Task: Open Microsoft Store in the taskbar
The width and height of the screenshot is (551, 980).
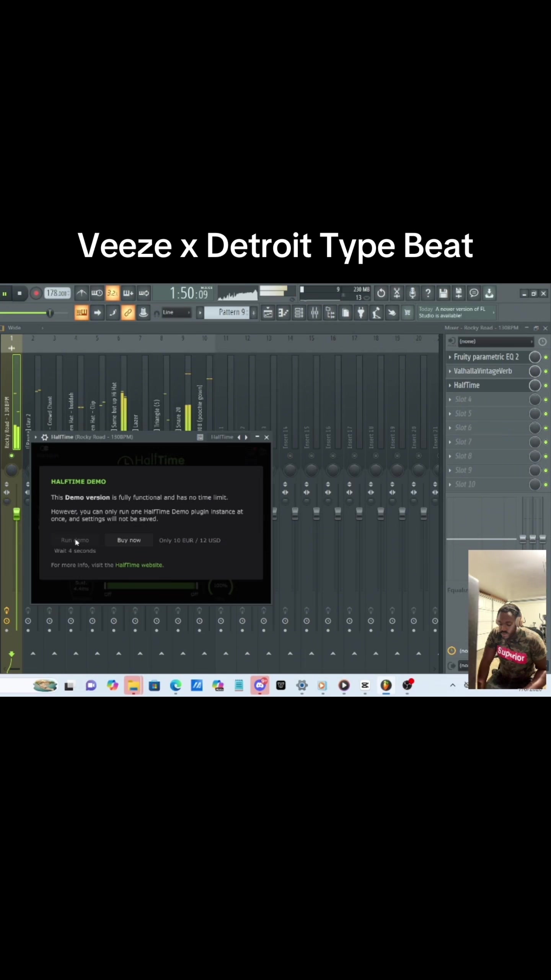Action: coord(155,686)
